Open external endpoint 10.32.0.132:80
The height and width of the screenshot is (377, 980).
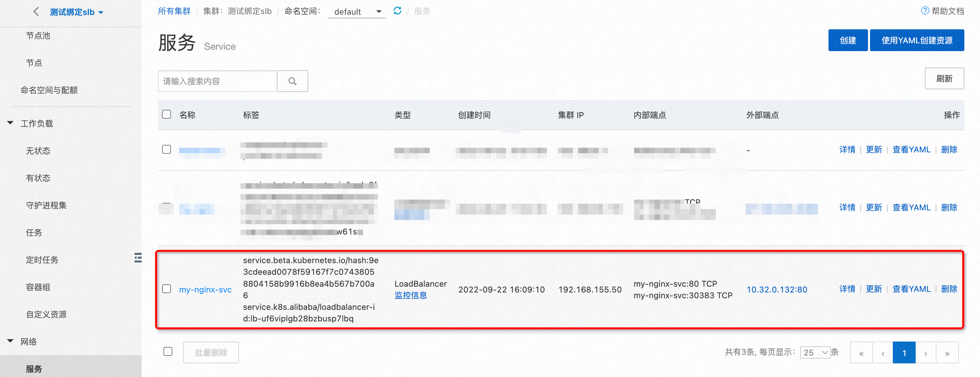coord(776,289)
